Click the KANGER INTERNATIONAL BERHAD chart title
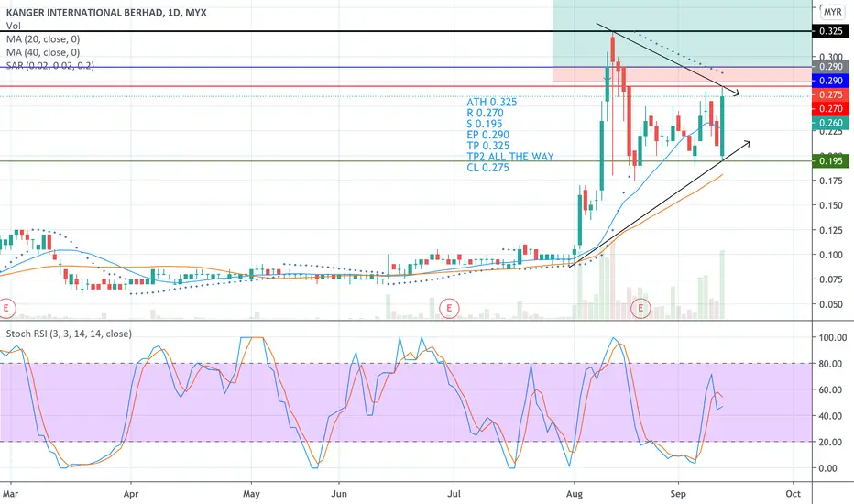 [106, 12]
